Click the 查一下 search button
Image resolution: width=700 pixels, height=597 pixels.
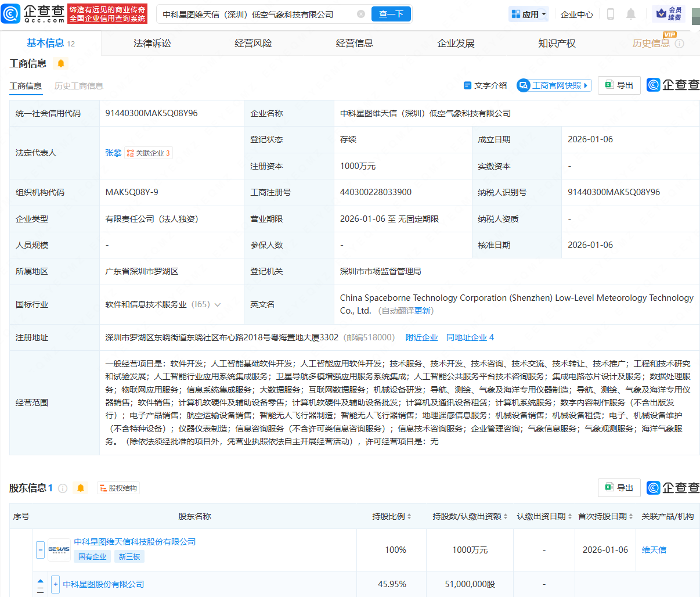tap(391, 14)
